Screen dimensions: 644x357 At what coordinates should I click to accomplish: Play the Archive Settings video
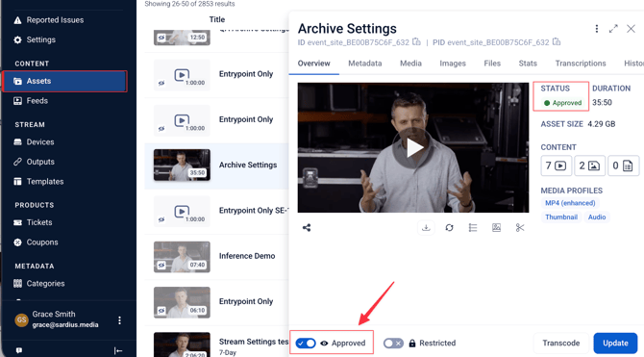point(413,147)
